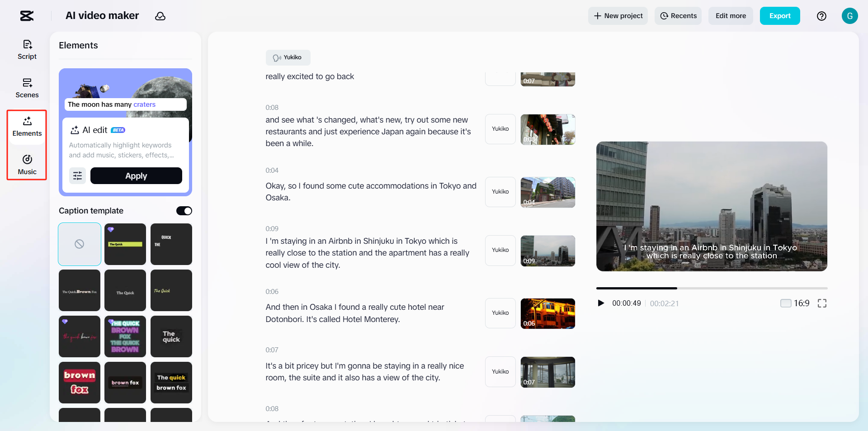Play the video preview
This screenshot has width=868, height=431.
[601, 303]
